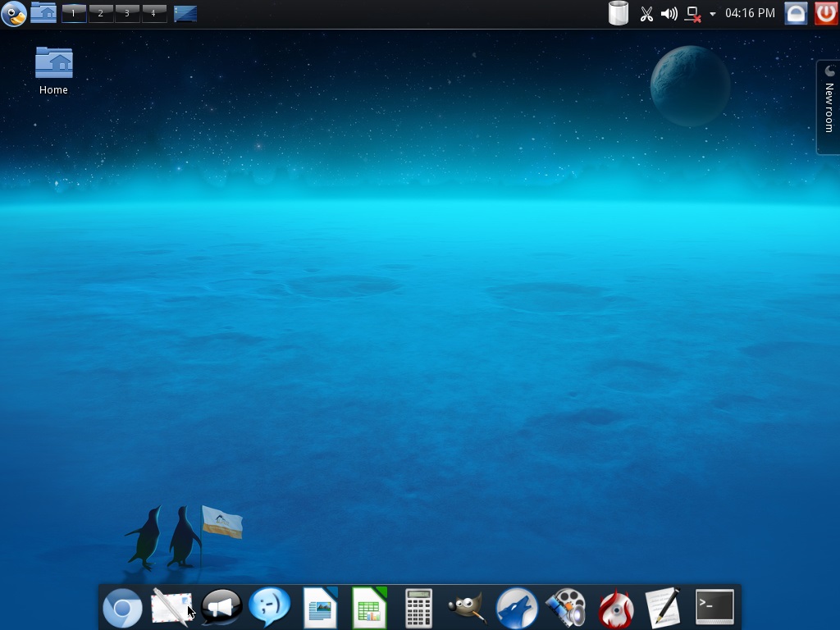The width and height of the screenshot is (840, 630).
Task: Click the Show Desktop panel icon
Action: pyautogui.click(x=185, y=13)
